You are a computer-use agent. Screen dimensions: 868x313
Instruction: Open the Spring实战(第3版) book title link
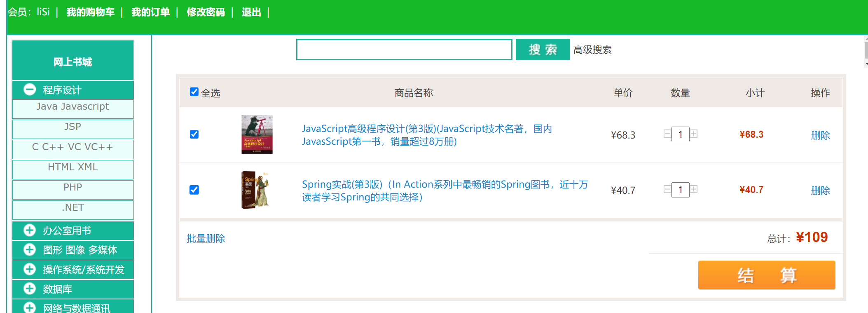[445, 191]
